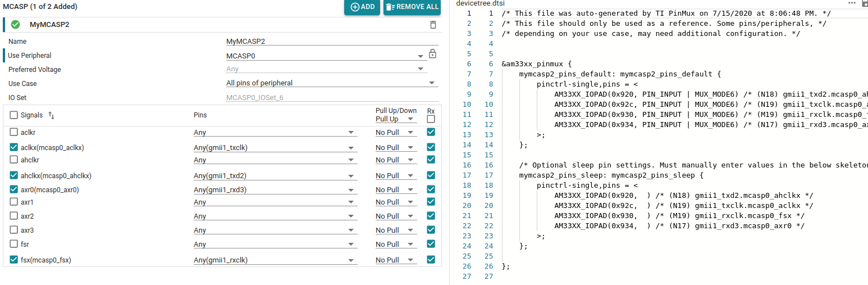The width and height of the screenshot is (868, 285).
Task: Click the save icon above the code editor
Action: (865, 3)
